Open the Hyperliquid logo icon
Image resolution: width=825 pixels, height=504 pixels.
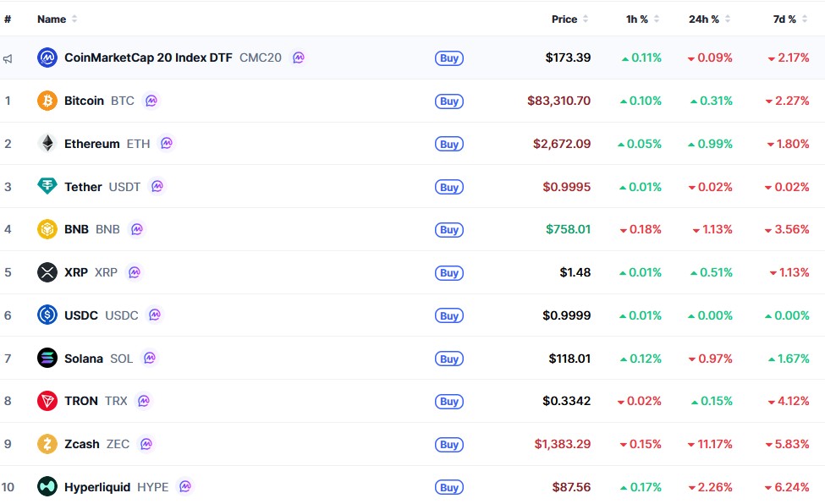[47, 486]
